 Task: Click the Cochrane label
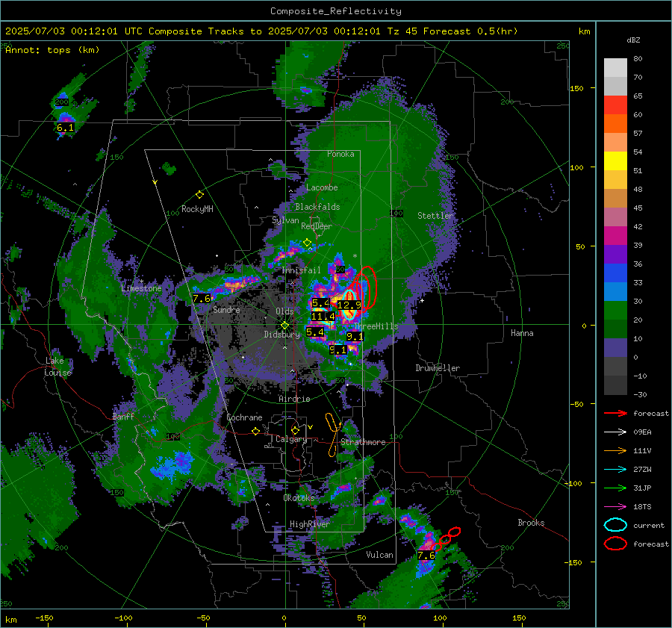click(244, 417)
